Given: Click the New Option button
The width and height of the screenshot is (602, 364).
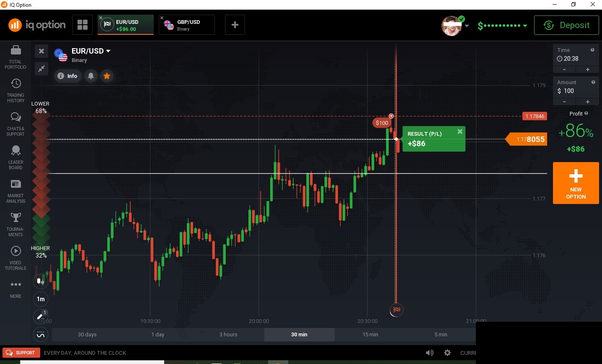Looking at the screenshot, I should coord(576,183).
